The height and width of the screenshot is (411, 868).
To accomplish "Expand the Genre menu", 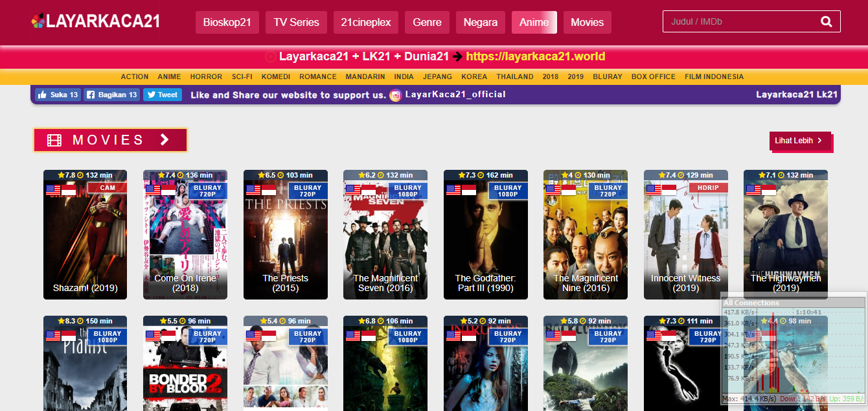I will [427, 22].
